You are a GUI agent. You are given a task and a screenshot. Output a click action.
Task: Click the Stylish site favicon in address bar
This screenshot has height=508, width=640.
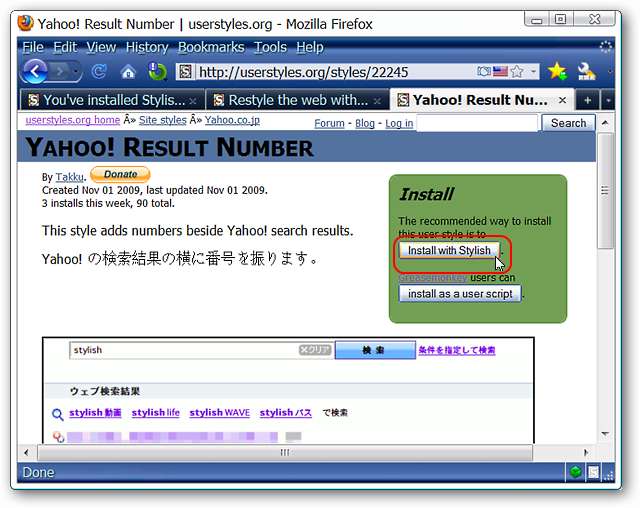[x=185, y=72]
